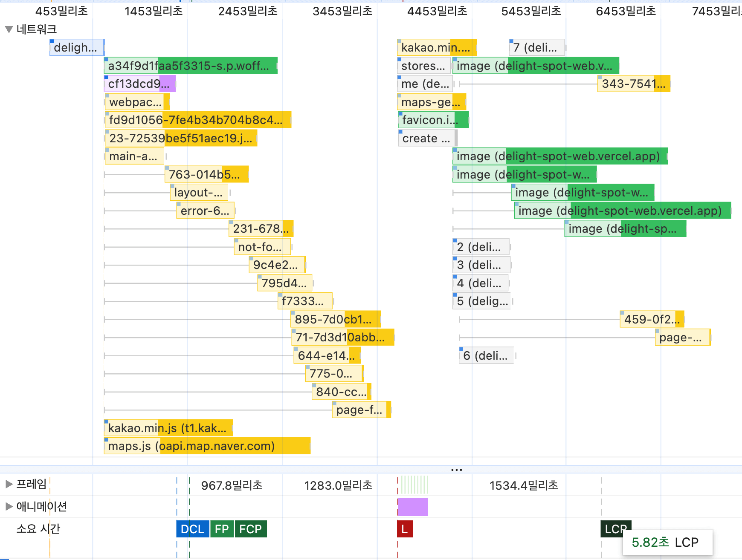Screen dimensions: 742x560
Task: Collapse the 네트워크 track section
Action: [x=9, y=29]
